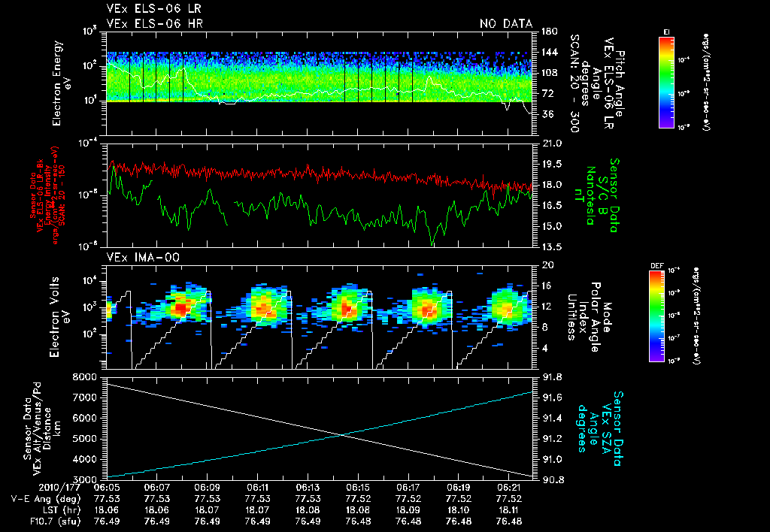Click the cyan 'VEx SZA Angle degrees' label

point(594,428)
